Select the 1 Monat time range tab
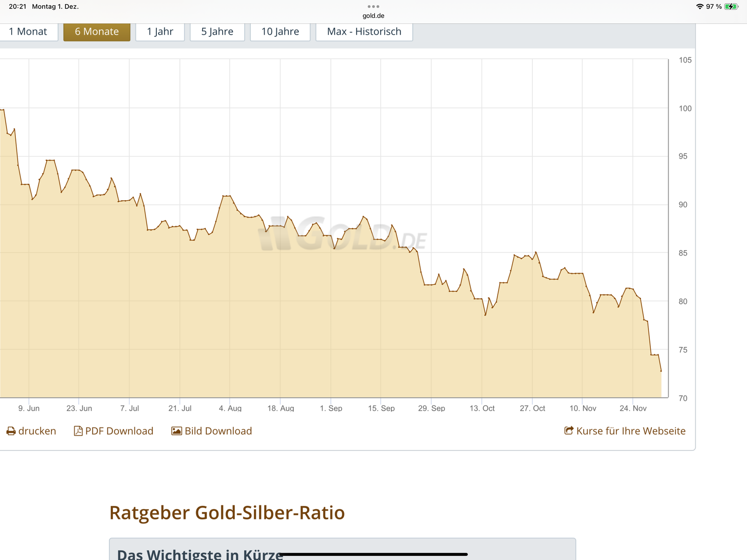747x560 pixels. pyautogui.click(x=28, y=32)
